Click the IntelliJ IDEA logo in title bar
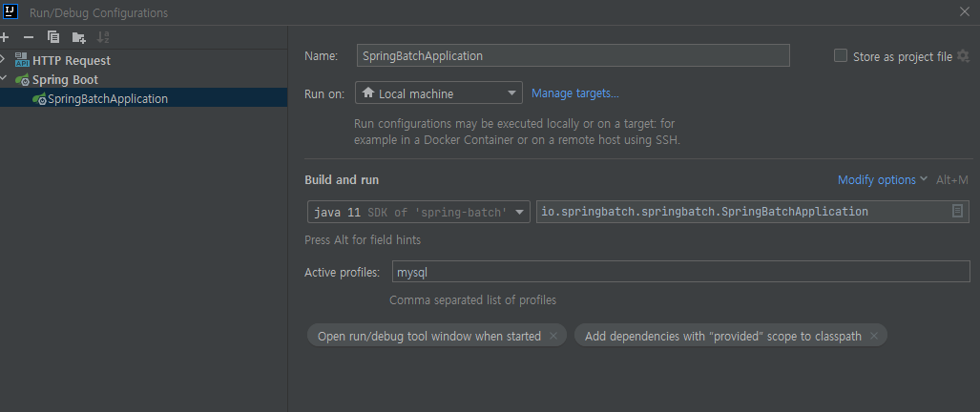 10,11
